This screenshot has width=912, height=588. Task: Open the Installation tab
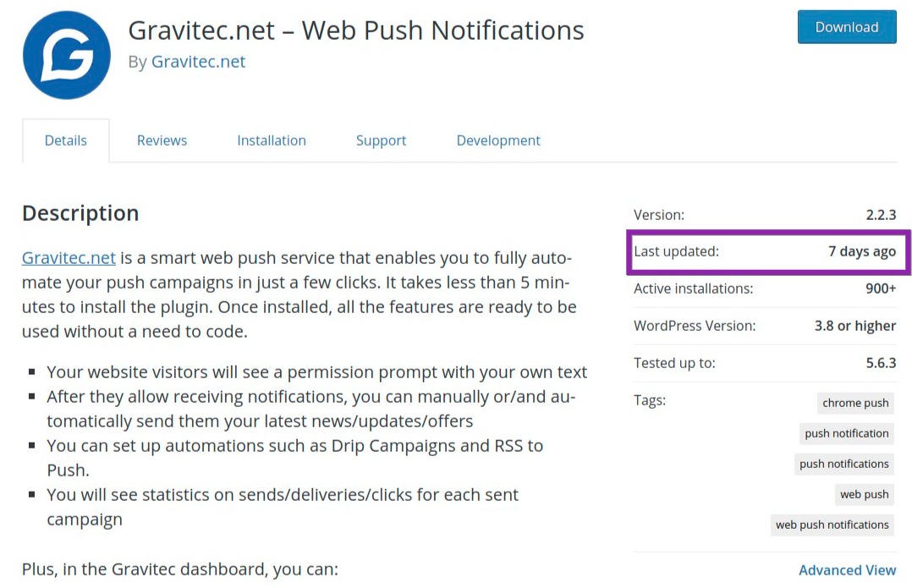tap(271, 140)
